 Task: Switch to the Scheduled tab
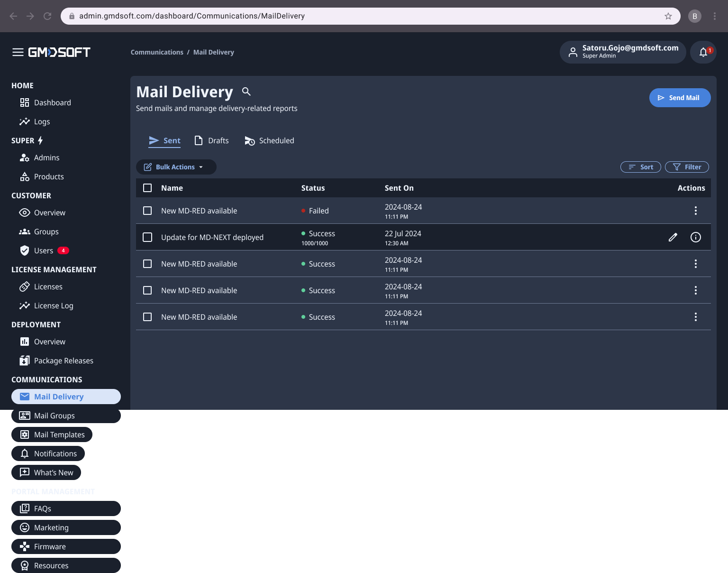269,140
